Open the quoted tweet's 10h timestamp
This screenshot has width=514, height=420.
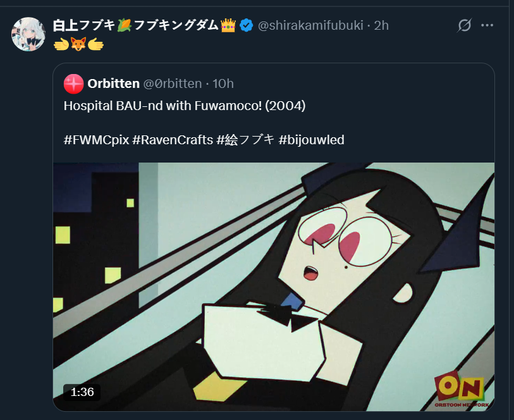(223, 83)
